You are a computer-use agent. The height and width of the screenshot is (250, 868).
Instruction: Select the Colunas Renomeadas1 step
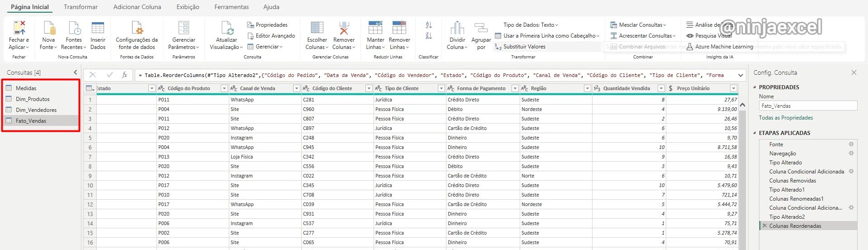pyautogui.click(x=797, y=199)
